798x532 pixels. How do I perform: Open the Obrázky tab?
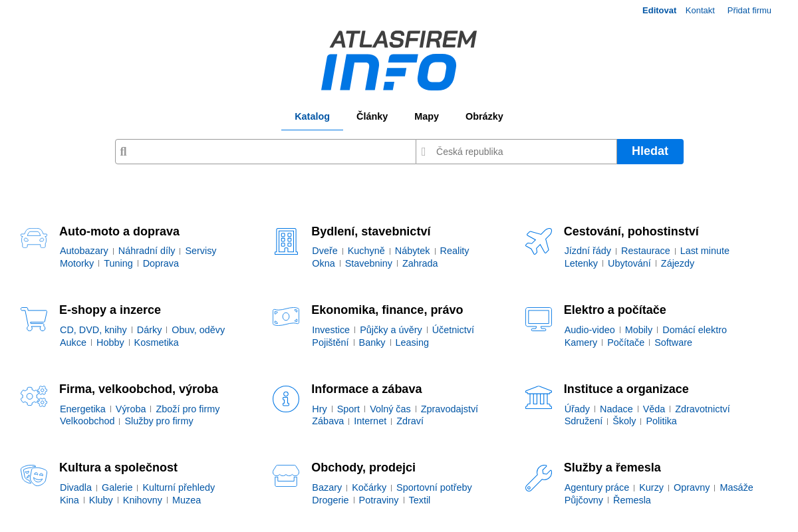484,116
